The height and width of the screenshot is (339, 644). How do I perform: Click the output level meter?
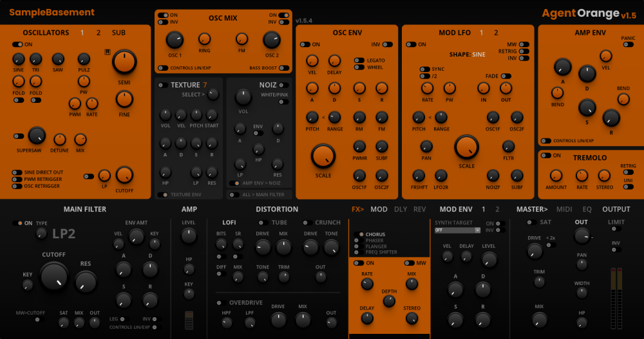coord(616,298)
